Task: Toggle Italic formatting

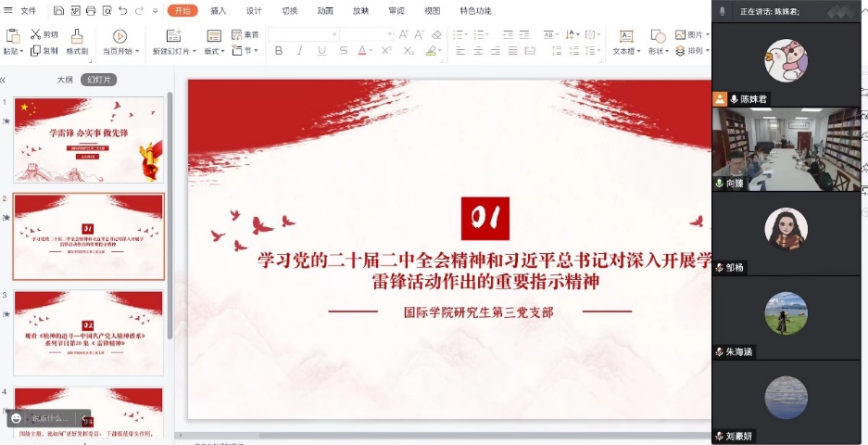Action: coord(299,51)
